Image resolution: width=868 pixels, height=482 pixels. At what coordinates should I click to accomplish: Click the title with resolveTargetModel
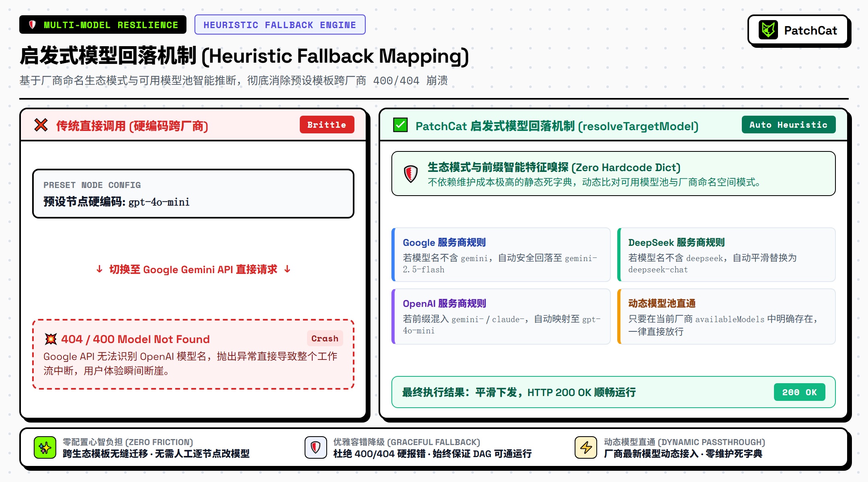click(557, 126)
